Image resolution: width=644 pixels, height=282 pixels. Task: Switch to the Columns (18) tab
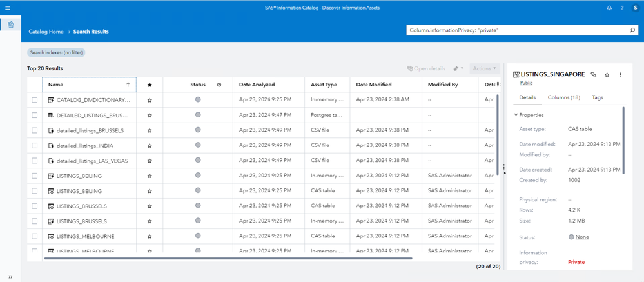click(x=563, y=97)
